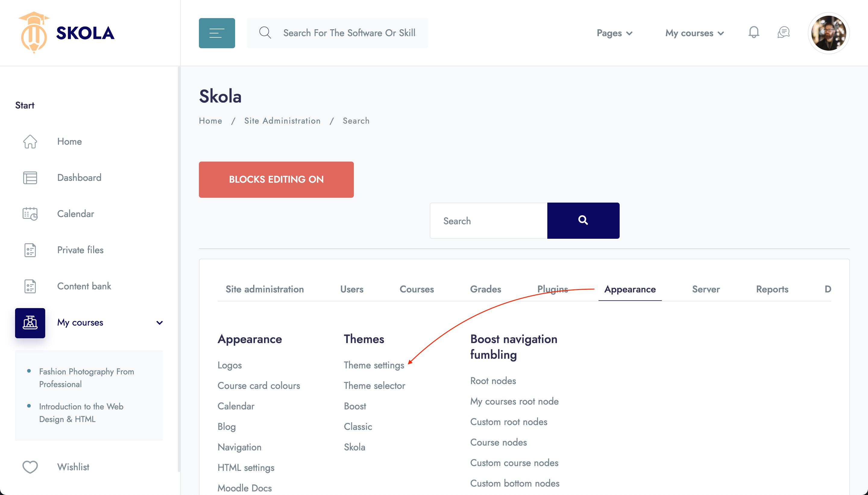Click the dark blue search submit button

[x=583, y=220]
